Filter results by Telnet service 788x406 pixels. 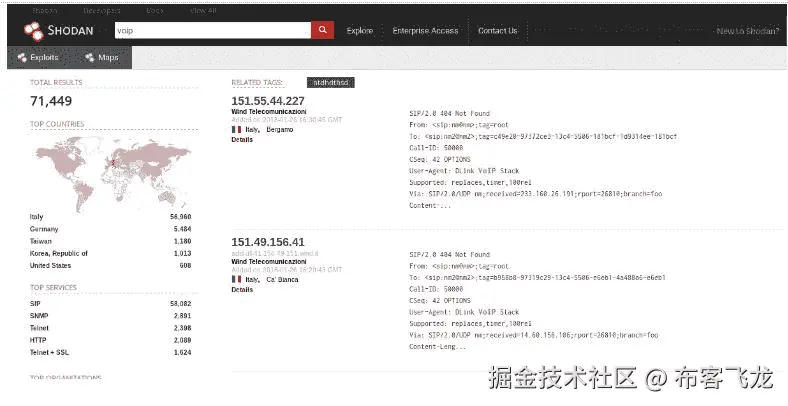39,328
